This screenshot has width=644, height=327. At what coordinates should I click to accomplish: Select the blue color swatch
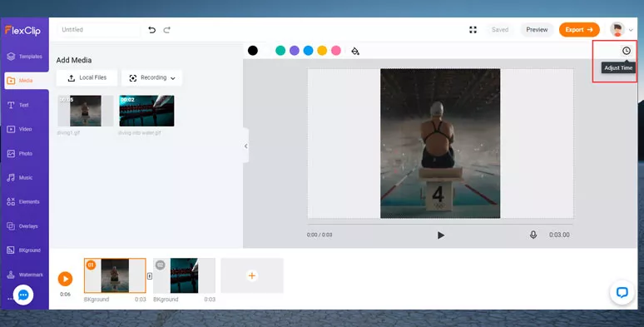308,51
